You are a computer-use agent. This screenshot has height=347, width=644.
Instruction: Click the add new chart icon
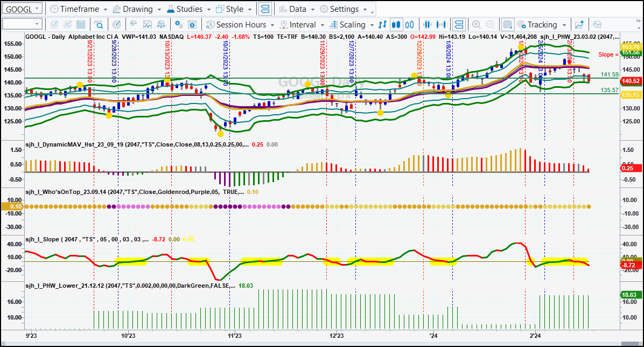pos(579,25)
